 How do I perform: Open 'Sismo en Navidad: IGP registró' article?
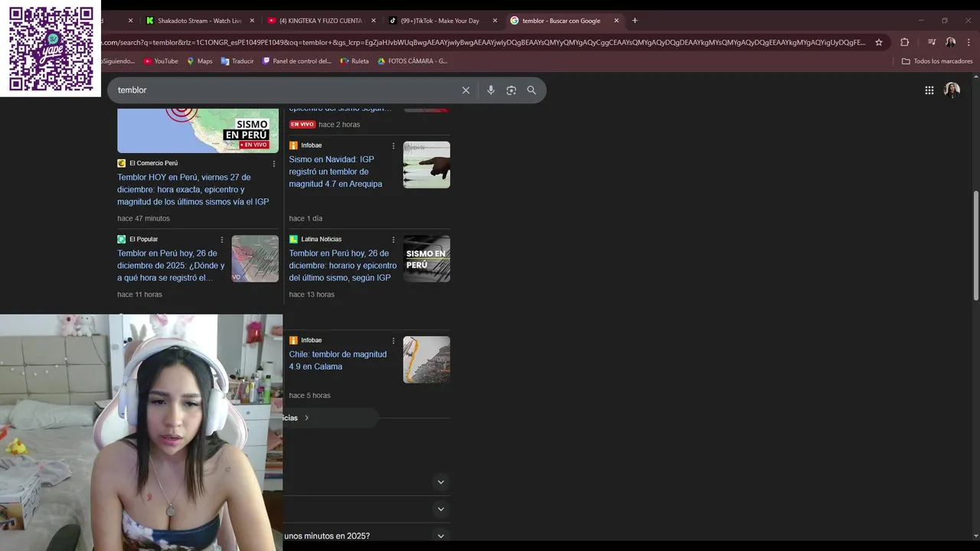335,171
